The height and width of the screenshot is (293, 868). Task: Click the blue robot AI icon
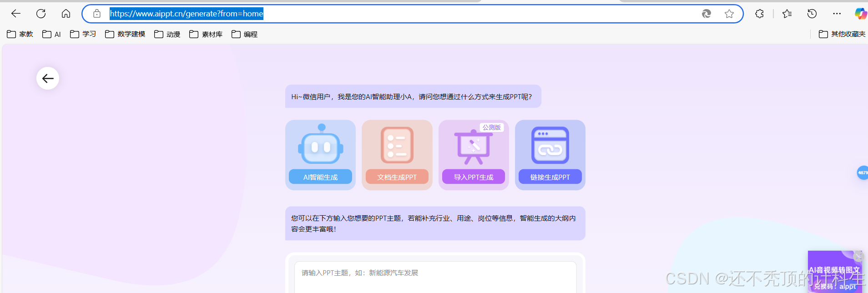pos(321,144)
